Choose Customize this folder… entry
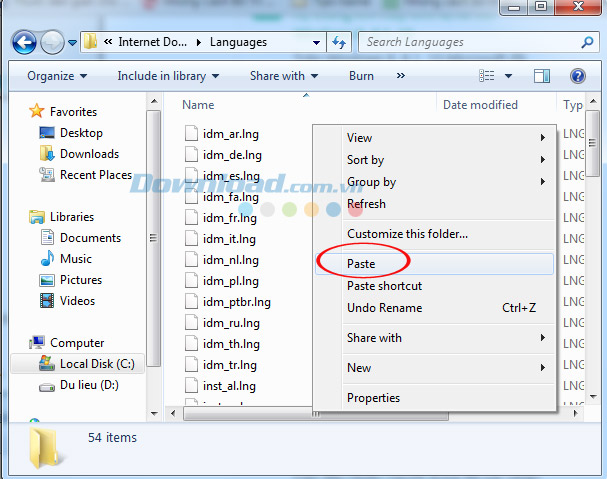Image resolution: width=607 pixels, height=479 pixels. tap(434, 234)
